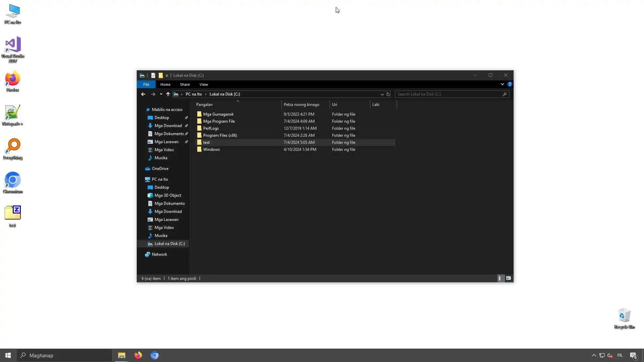Open the File menu
Image resolution: width=644 pixels, height=362 pixels.
point(146,84)
